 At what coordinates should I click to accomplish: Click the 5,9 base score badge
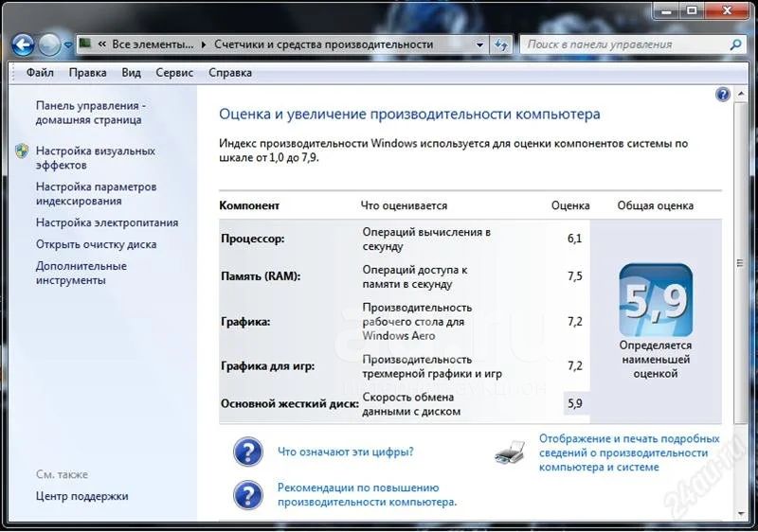click(x=656, y=300)
